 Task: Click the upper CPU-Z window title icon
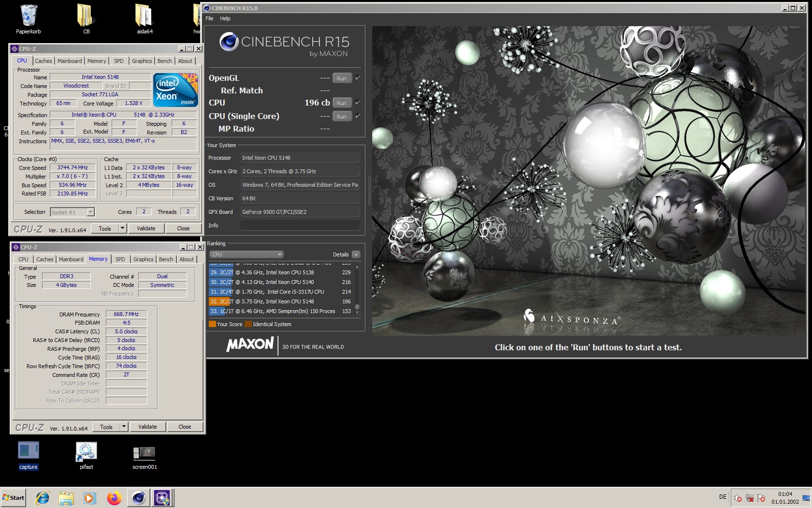tap(14, 49)
